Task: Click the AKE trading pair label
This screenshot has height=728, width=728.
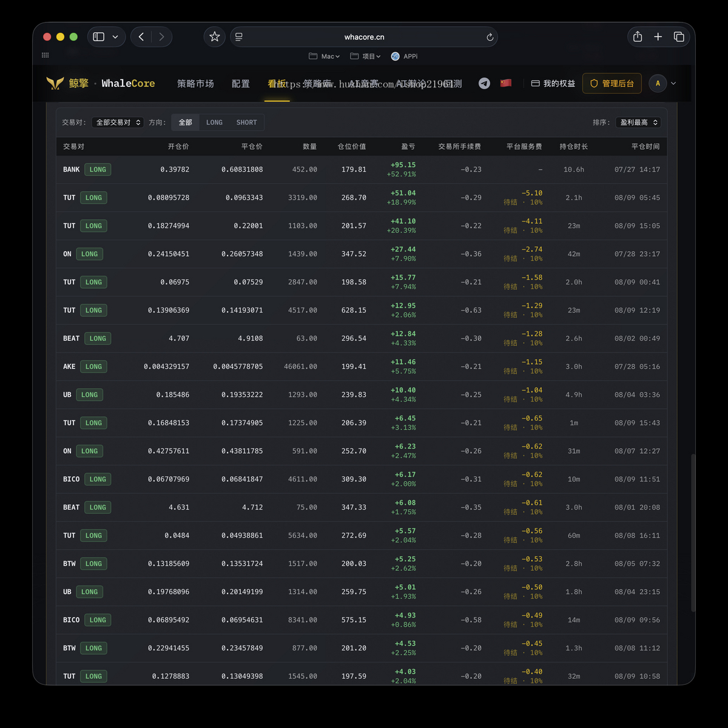Action: pos(69,367)
